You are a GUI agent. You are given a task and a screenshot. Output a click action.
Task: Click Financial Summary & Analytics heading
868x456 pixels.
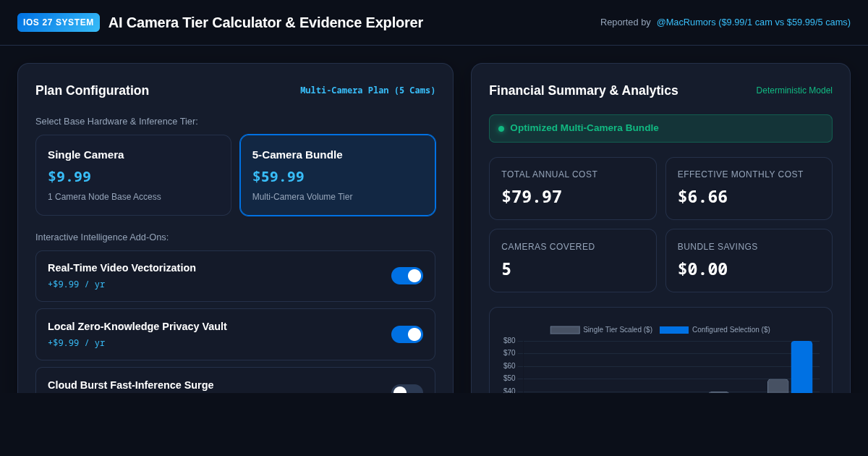tap(584, 90)
